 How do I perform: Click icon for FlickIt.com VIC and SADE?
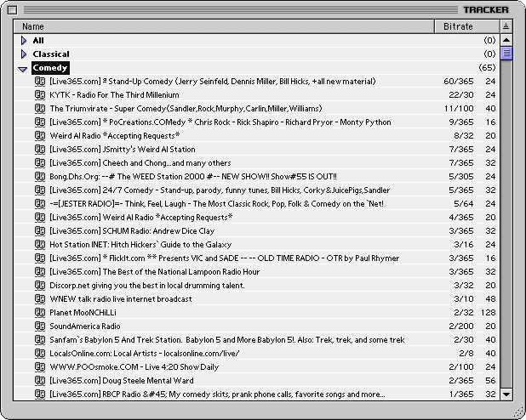40,258
